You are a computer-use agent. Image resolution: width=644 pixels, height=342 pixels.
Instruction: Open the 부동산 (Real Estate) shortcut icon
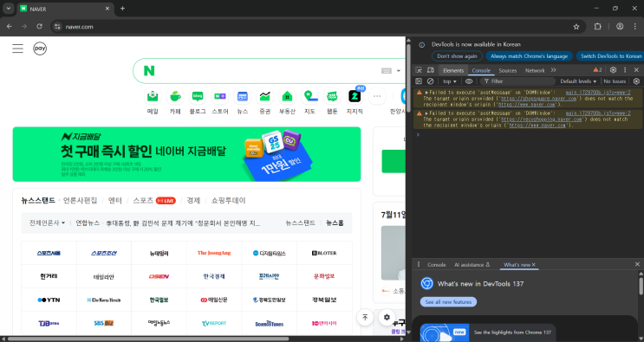pyautogui.click(x=287, y=97)
